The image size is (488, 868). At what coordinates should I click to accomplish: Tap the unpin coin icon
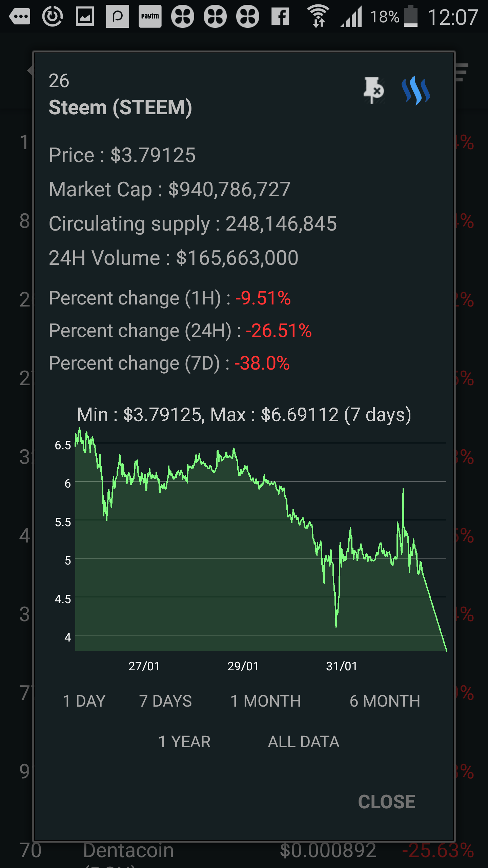[x=373, y=91]
